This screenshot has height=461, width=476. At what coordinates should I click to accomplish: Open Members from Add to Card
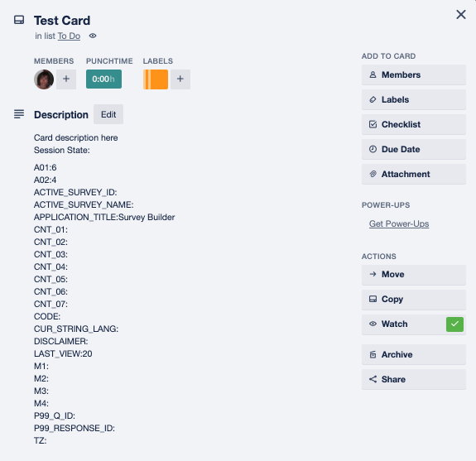pos(413,74)
